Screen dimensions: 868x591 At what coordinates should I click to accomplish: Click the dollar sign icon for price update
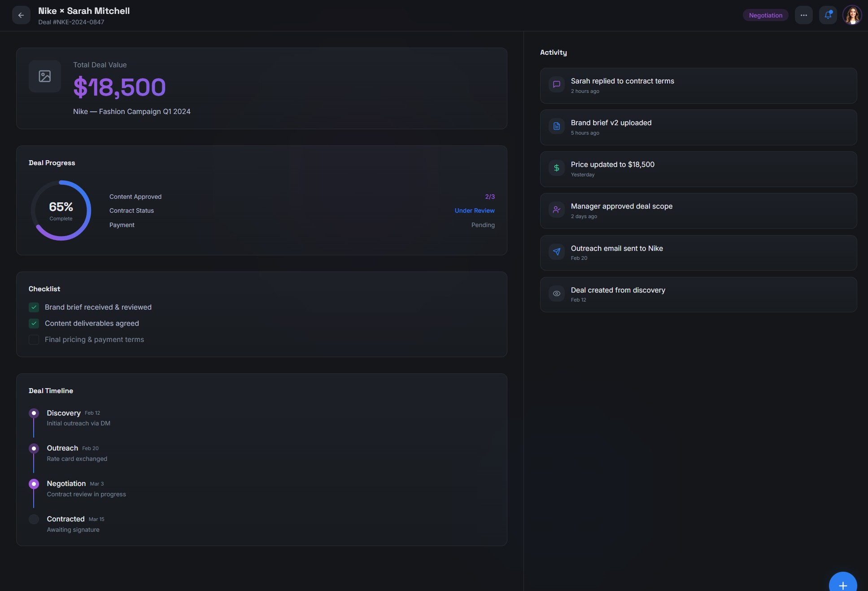(556, 168)
